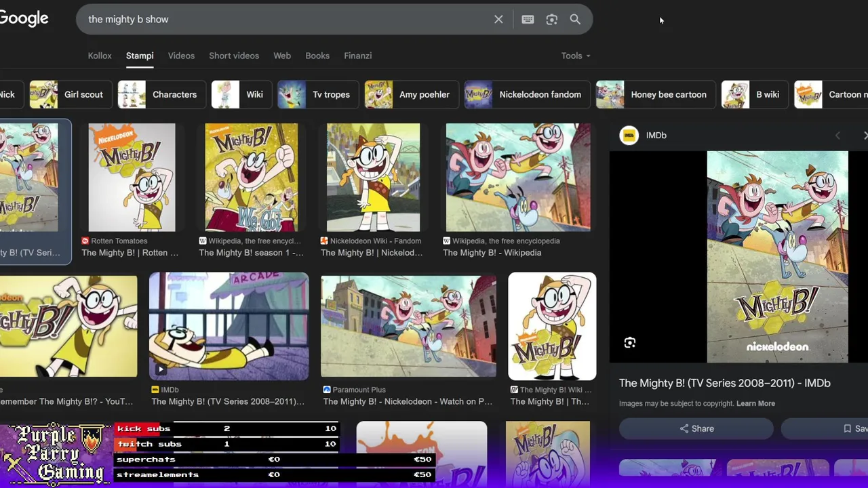Viewport: 868px width, 488px height.
Task: Click the Share button in the preview panel
Action: (x=696, y=429)
